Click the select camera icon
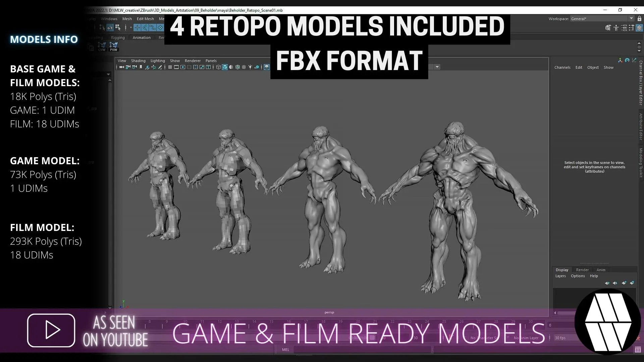The image size is (644, 362). click(x=121, y=67)
